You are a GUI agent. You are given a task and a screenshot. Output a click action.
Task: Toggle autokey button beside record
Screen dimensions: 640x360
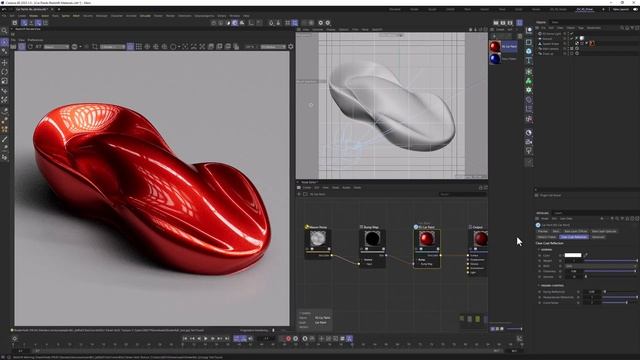coord(296,338)
